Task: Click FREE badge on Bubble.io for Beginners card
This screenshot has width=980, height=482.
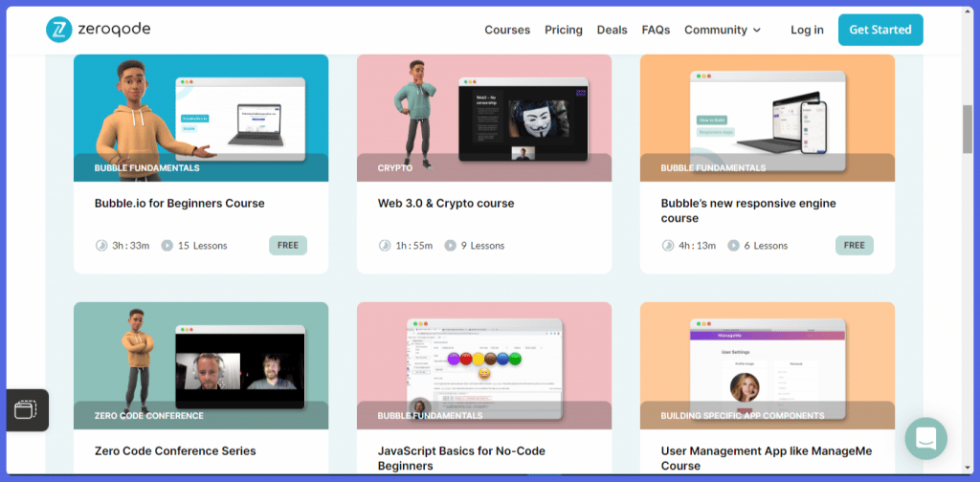Action: click(x=288, y=246)
